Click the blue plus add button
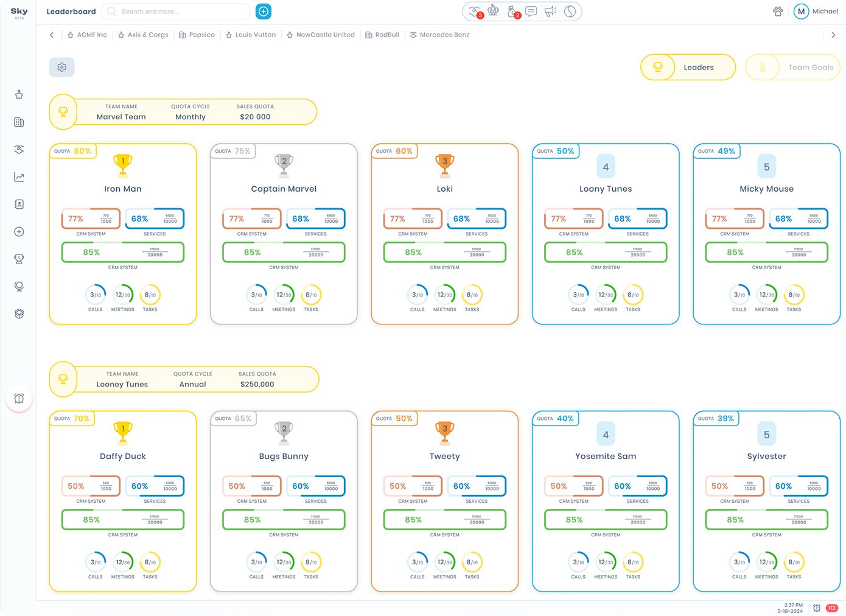Screen dimensions: 846x616 pos(264,12)
